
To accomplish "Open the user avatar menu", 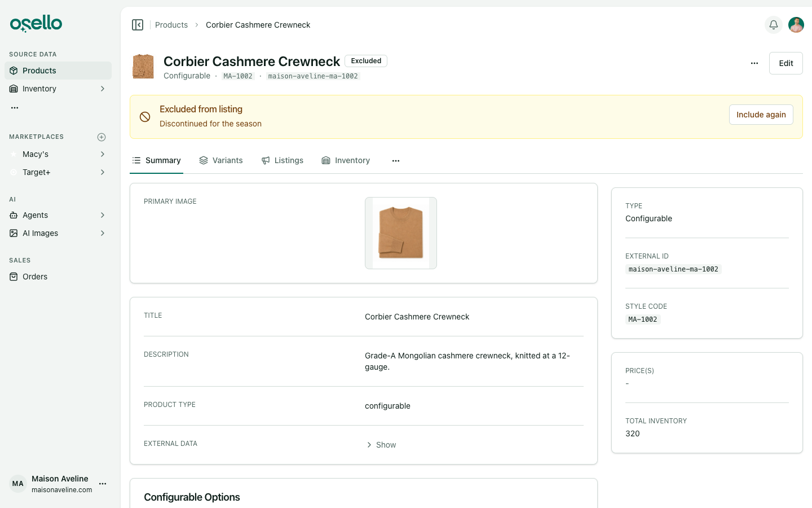I will [x=796, y=25].
